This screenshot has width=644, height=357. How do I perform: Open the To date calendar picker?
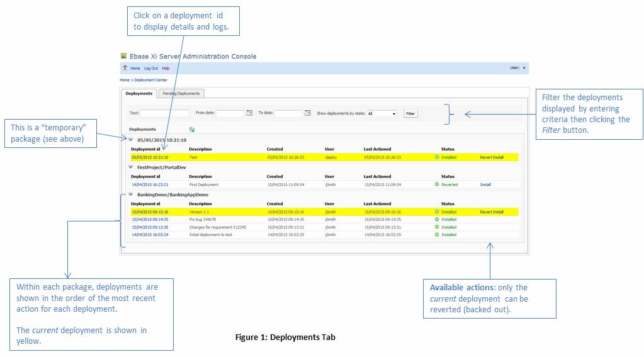308,113
